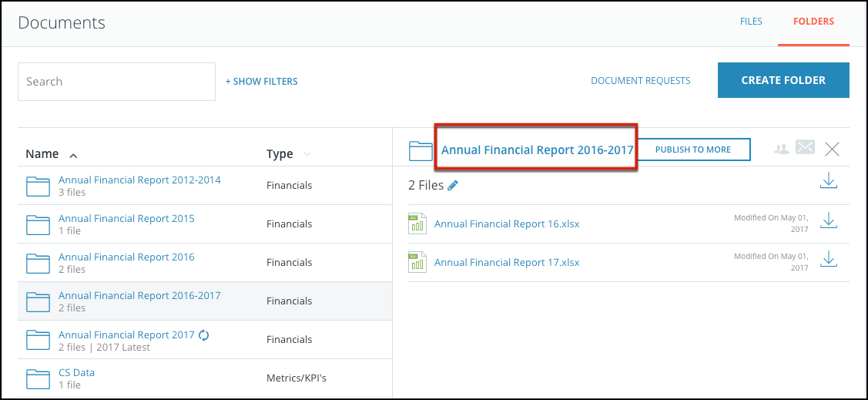Viewport: 868px width, 400px height.
Task: Open the Annual Financial Report 2012-2014 folder
Action: (139, 180)
